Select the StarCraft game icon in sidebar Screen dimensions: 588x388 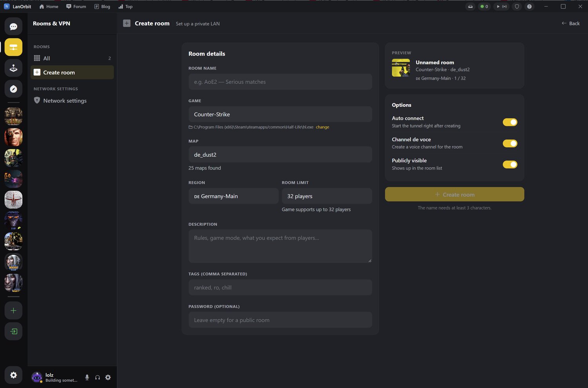[13, 220]
